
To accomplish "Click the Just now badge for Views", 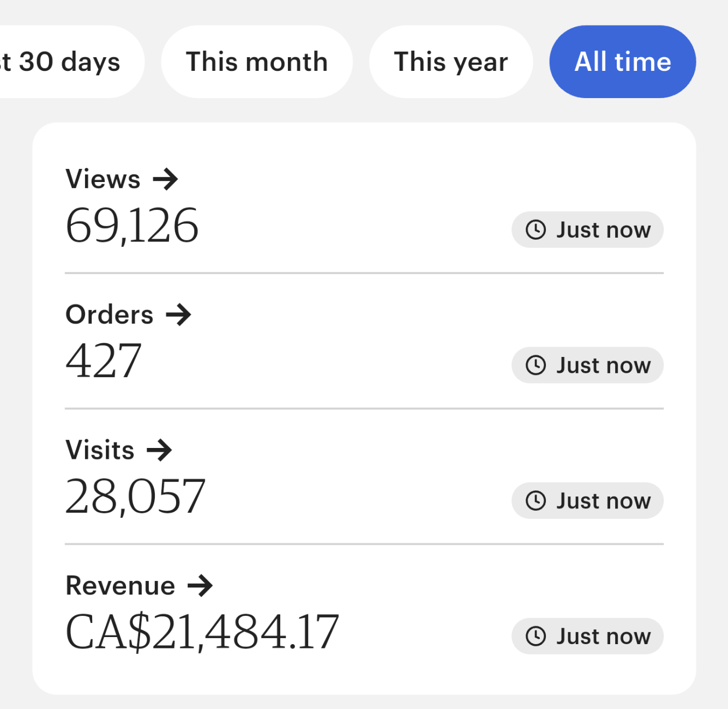I will click(587, 229).
